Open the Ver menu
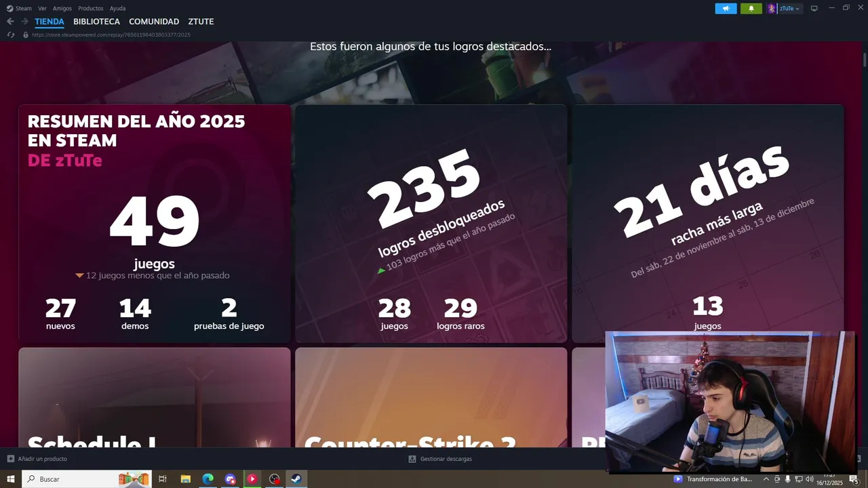 click(x=42, y=8)
